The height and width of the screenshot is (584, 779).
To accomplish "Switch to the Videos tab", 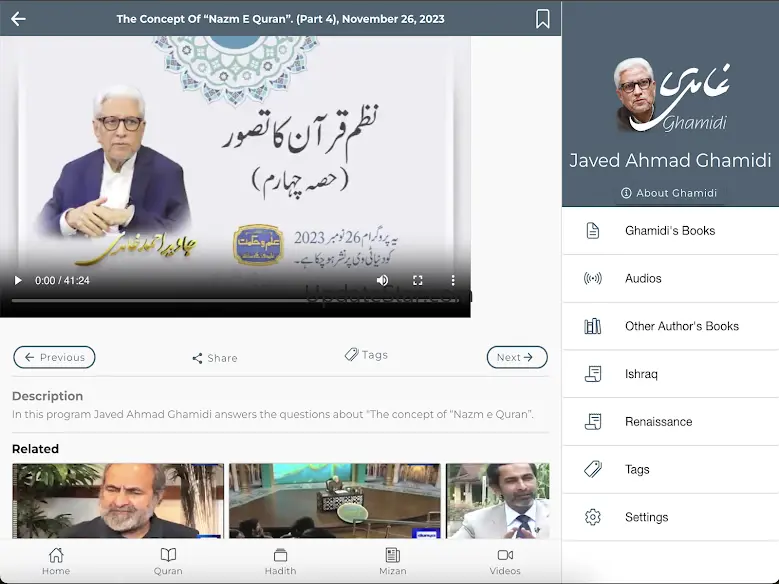I will (505, 561).
